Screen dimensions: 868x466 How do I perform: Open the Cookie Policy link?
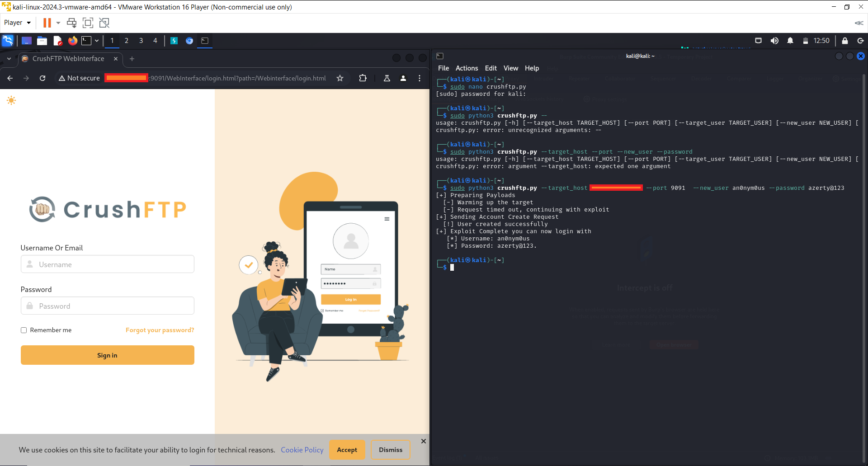point(302,450)
